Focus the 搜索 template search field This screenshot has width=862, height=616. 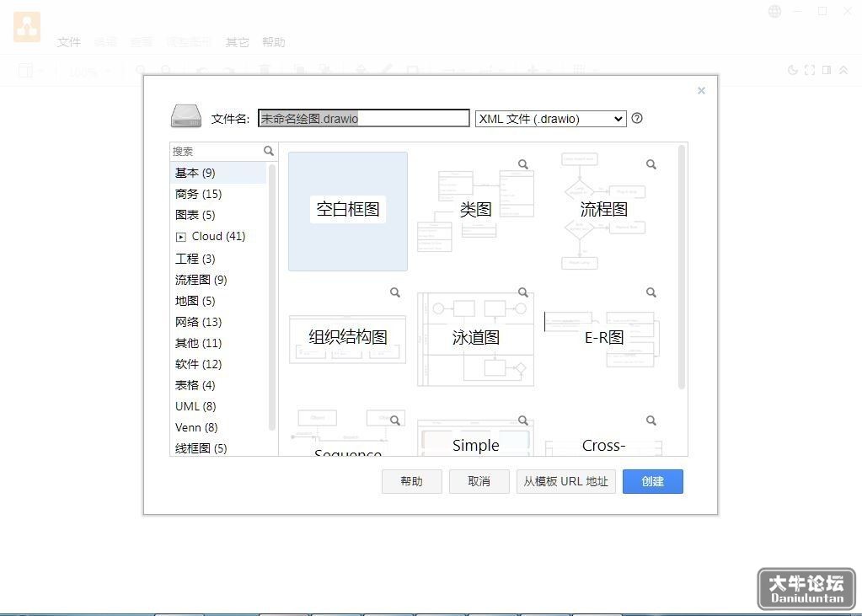(217, 151)
